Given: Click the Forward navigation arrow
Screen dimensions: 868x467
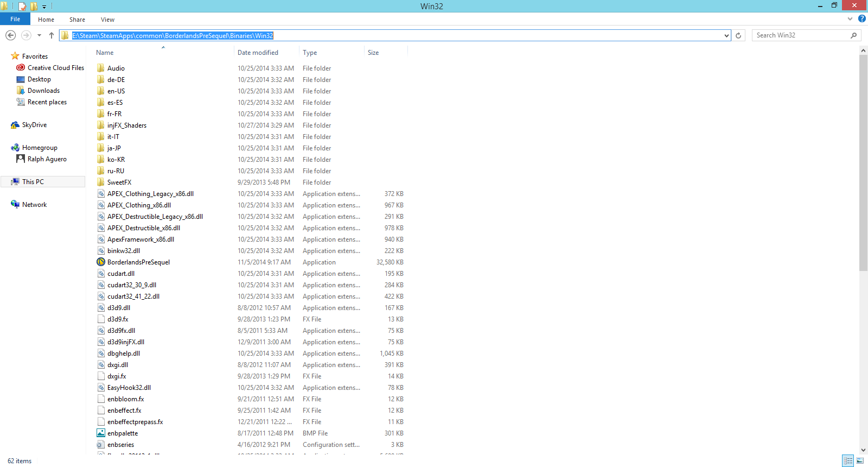Looking at the screenshot, I should coord(26,35).
